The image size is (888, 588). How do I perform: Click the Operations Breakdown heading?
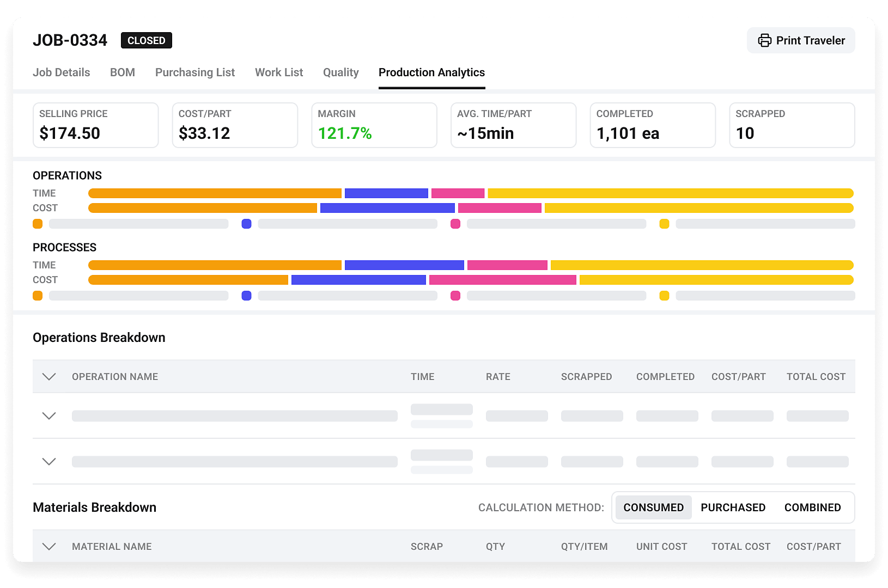(x=99, y=338)
